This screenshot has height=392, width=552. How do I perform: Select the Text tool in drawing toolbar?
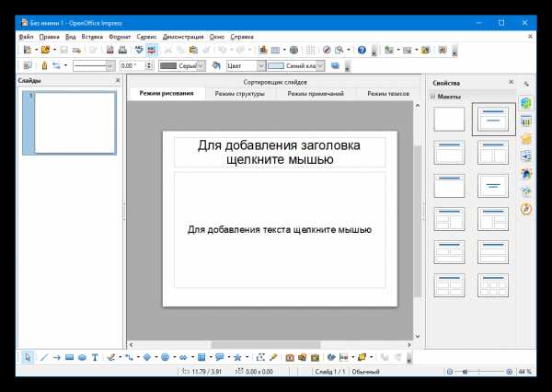click(x=95, y=357)
